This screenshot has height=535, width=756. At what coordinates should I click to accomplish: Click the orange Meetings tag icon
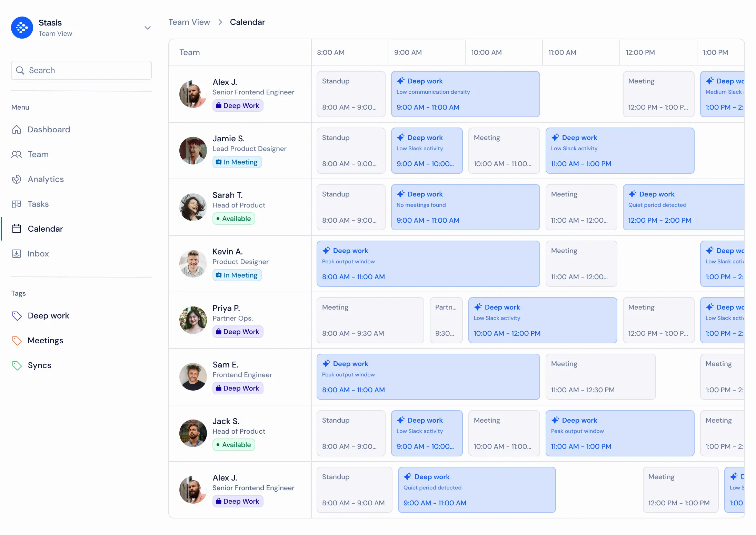coord(17,341)
